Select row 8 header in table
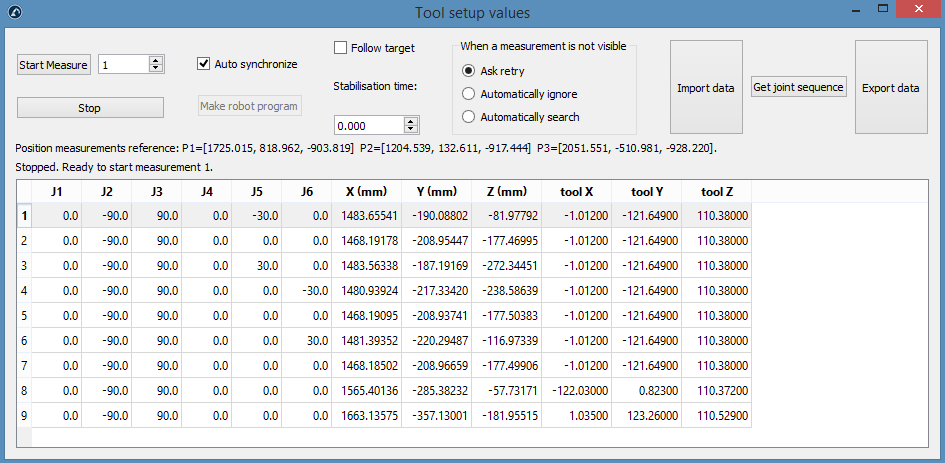 (x=24, y=391)
